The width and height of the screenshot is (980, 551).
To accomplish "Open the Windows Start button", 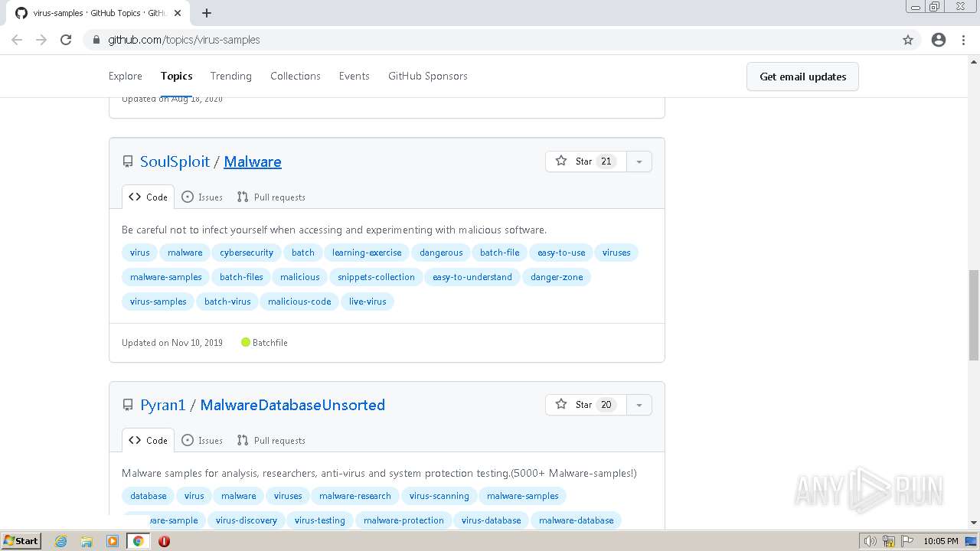I will tap(21, 541).
